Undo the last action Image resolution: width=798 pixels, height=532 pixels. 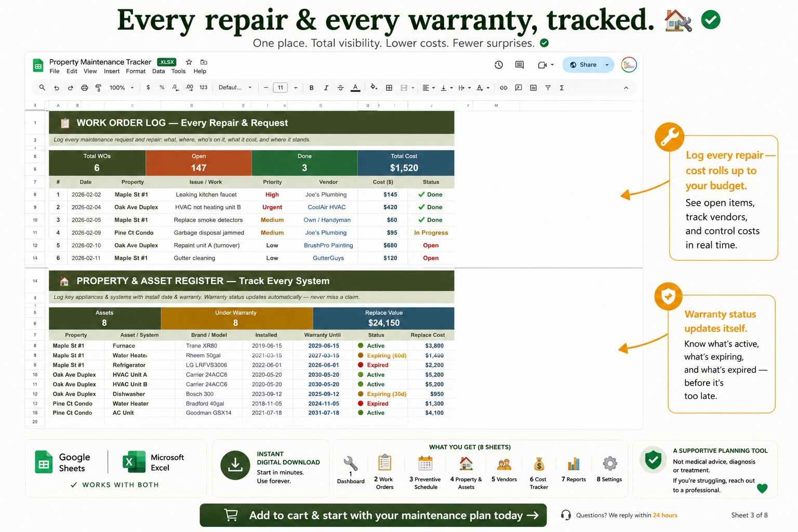pyautogui.click(x=56, y=88)
